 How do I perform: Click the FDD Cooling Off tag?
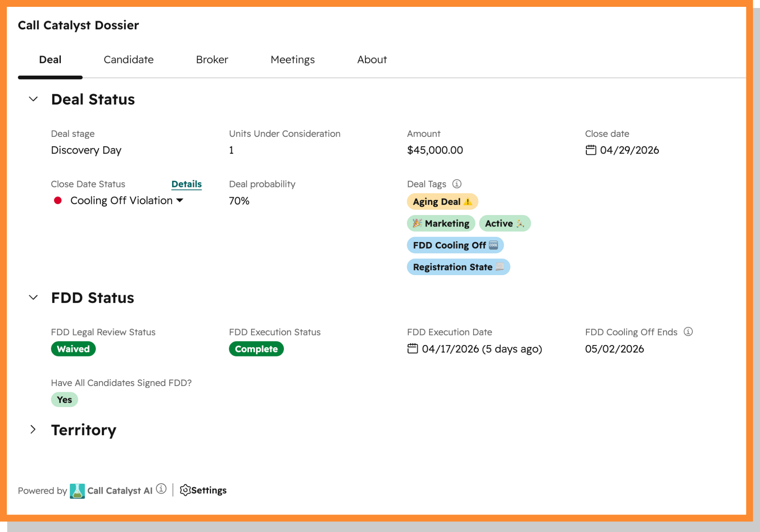455,245
